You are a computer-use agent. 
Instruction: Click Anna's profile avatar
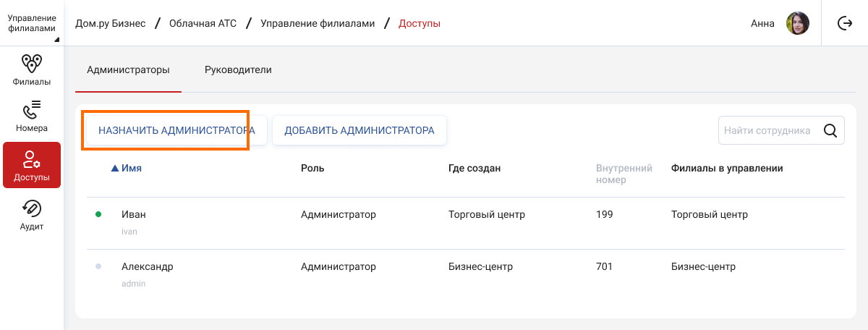[x=798, y=23]
